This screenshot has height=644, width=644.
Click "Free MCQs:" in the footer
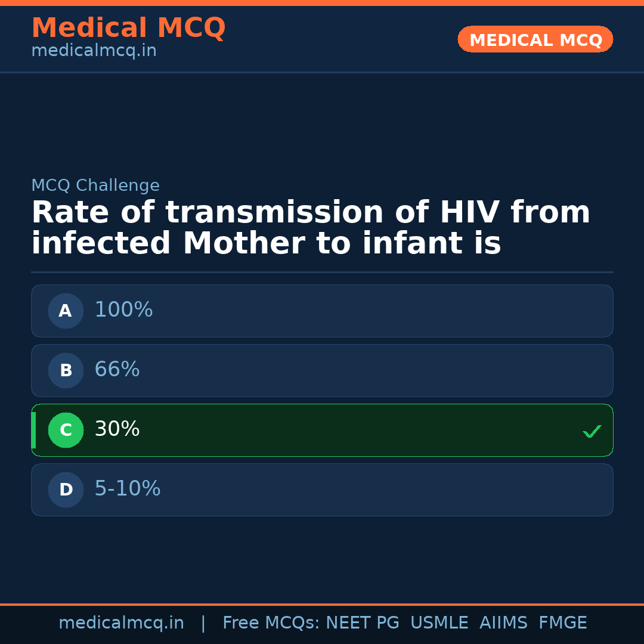click(x=271, y=623)
